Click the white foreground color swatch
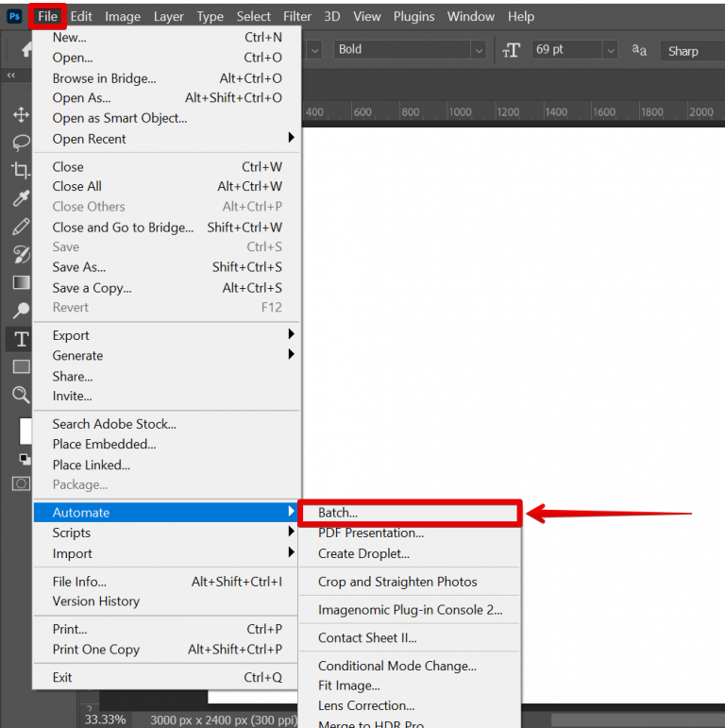Viewport: 725px width, 728px height. pos(25,430)
